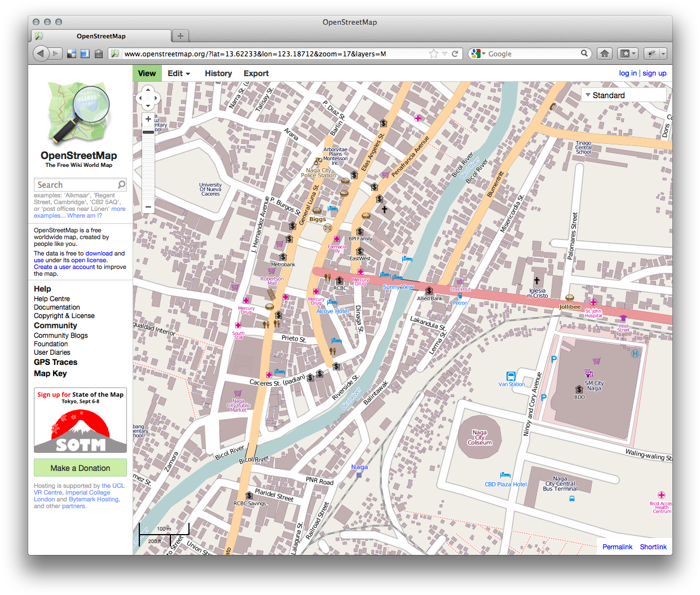Click the Naga City Public Market cart icon
700x595 pixels.
[238, 393]
